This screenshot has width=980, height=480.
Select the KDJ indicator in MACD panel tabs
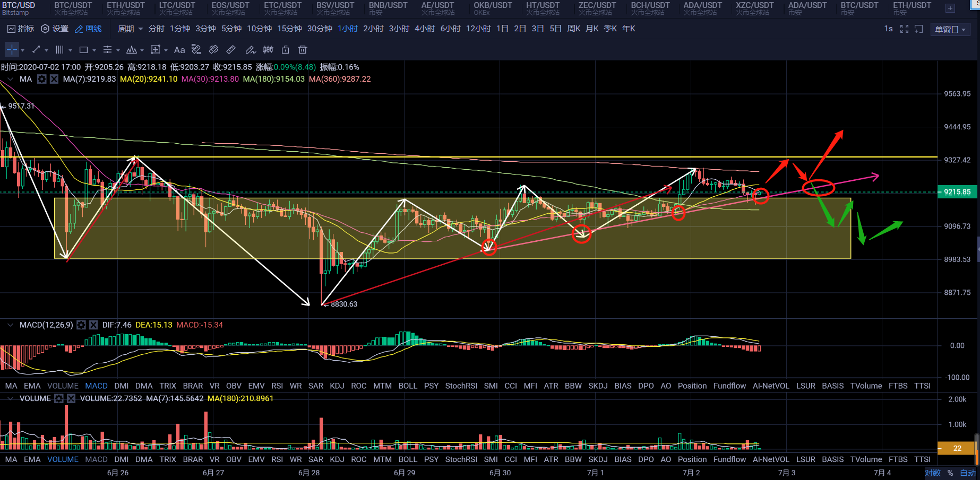point(337,386)
